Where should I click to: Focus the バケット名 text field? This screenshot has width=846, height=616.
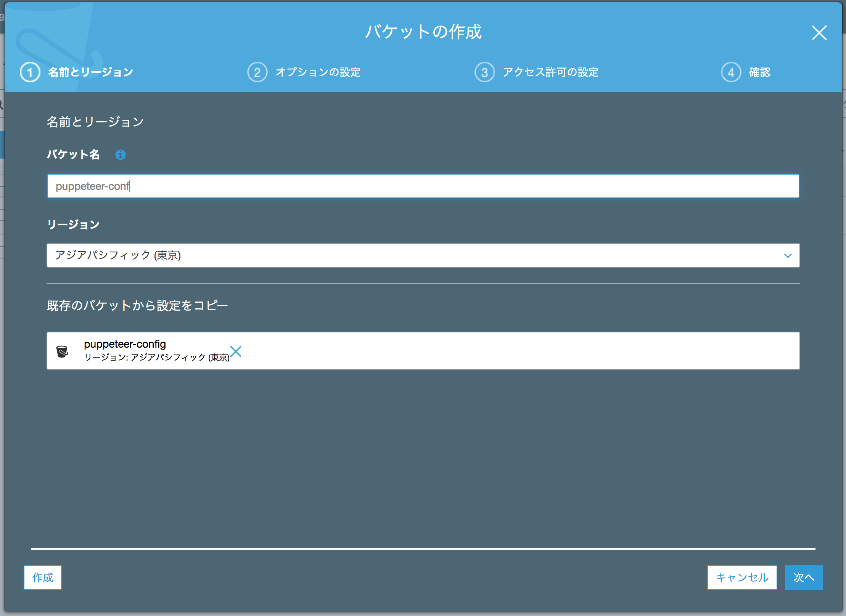(x=423, y=186)
